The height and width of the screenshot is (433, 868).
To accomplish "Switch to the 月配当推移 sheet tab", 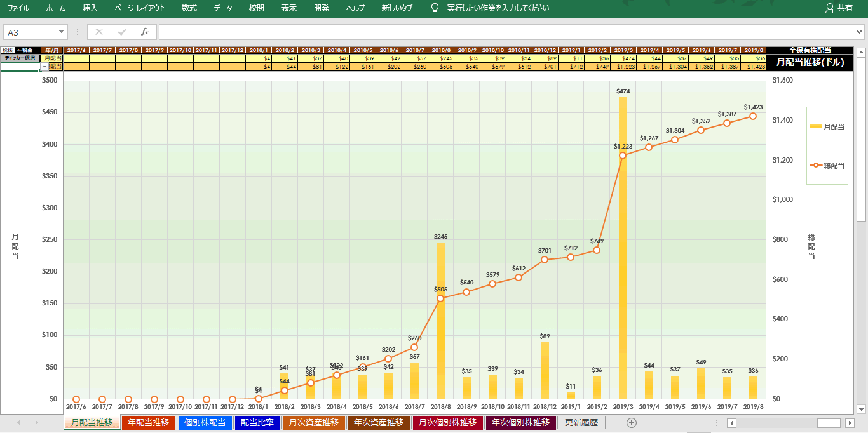I will pos(92,423).
